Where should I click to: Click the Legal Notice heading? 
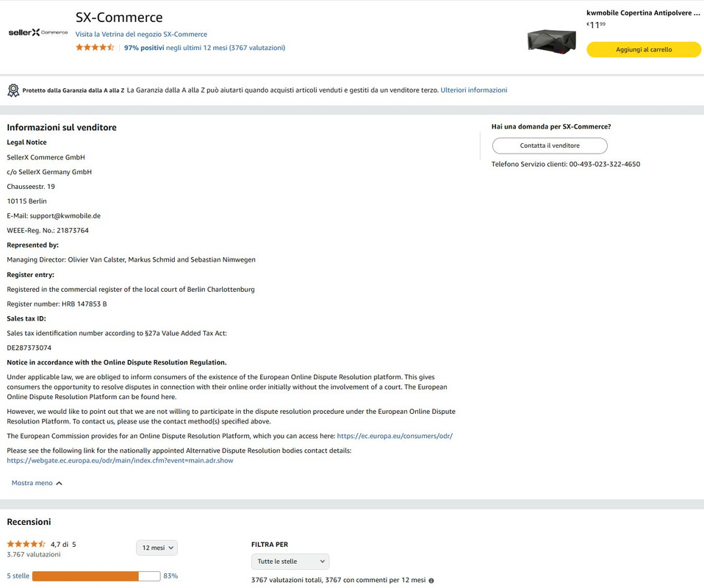coord(26,143)
